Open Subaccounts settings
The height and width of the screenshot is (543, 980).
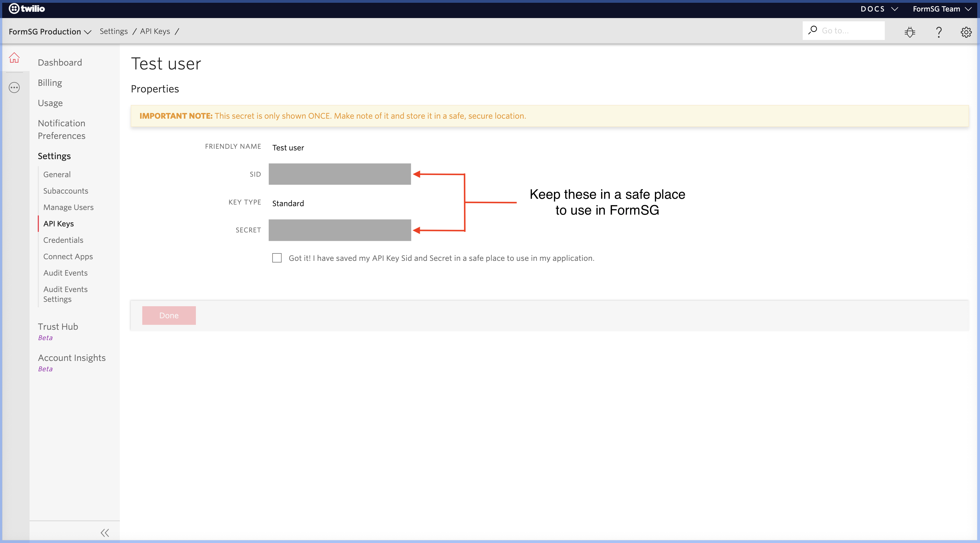pos(66,191)
